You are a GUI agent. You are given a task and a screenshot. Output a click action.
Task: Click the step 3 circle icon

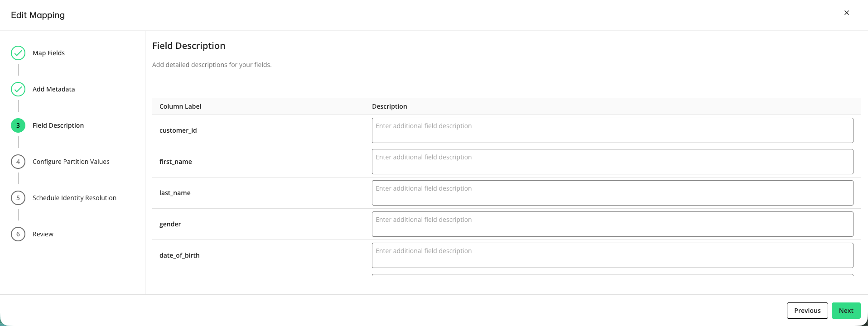coord(18,125)
